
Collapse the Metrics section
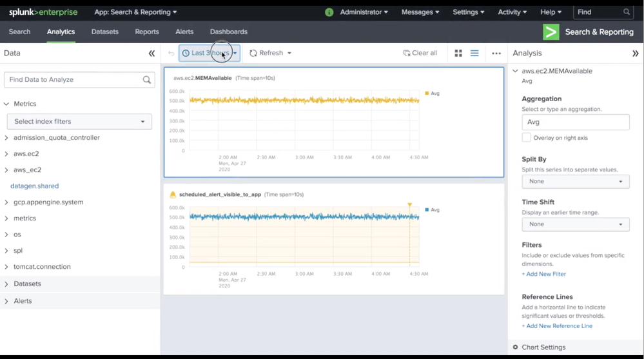[x=6, y=104]
